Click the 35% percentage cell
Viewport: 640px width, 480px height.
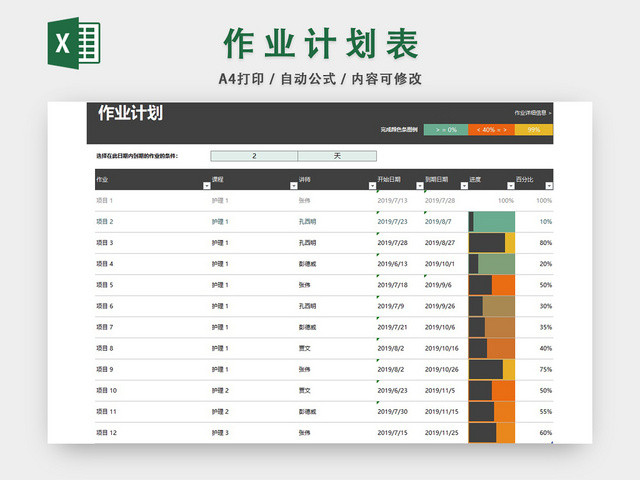(546, 327)
